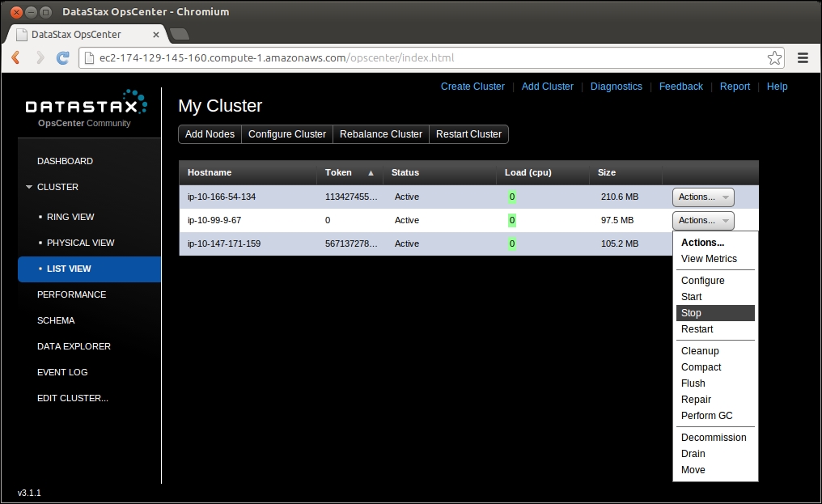Click the 105.2 MB size cell

pyautogui.click(x=620, y=244)
